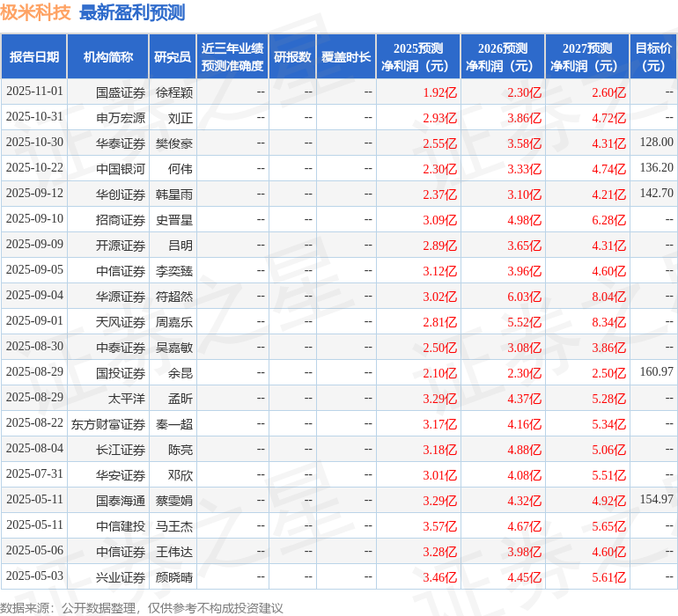This screenshot has width=678, height=616.
Task: Click the 2025-10-22 report date cell
Action: (34, 169)
